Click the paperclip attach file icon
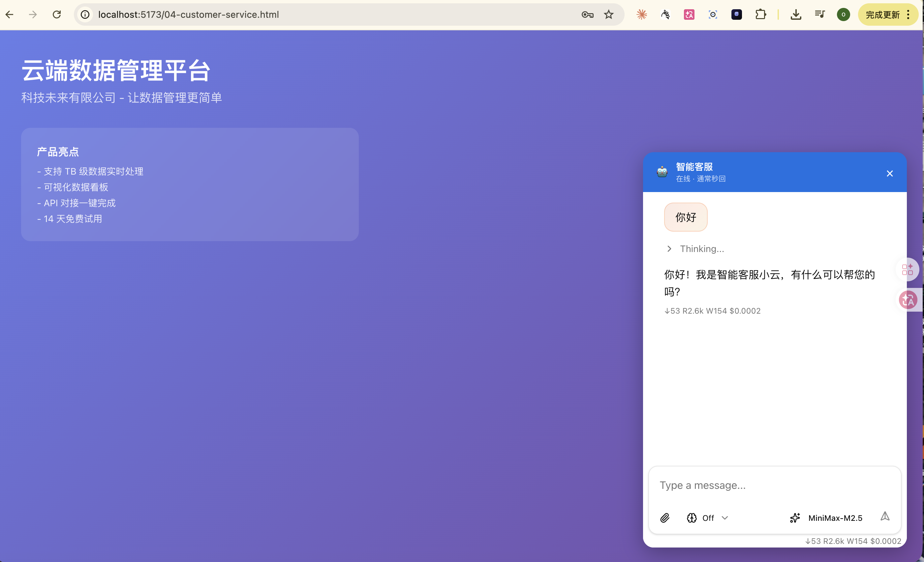924x562 pixels. tap(664, 518)
